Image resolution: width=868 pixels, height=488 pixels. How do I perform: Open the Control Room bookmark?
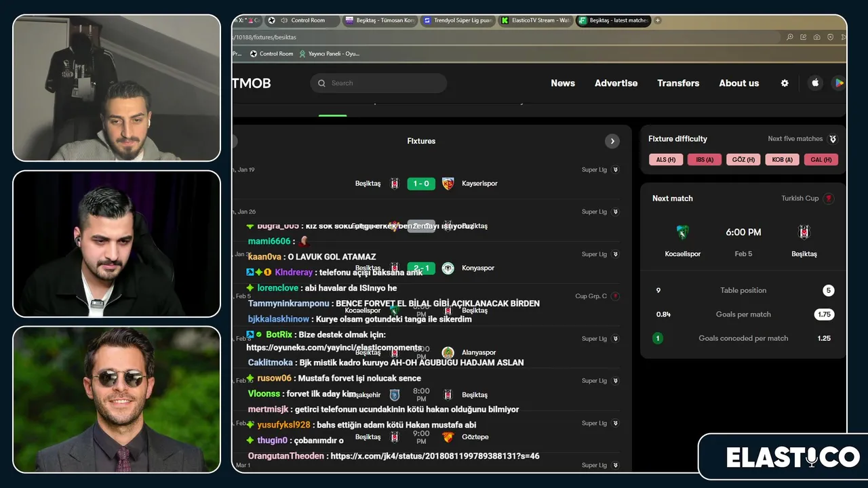pyautogui.click(x=272, y=54)
